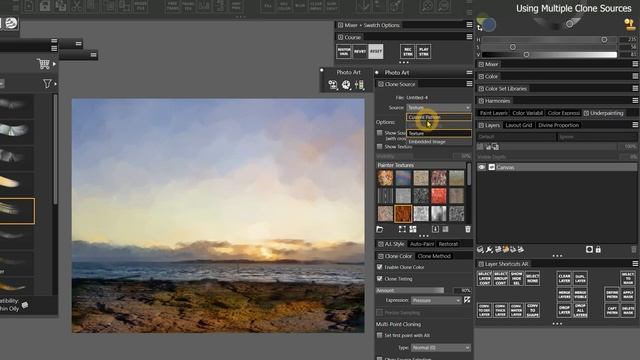Click Clone Source panel options menu icon
Screen dimensions: 640x360
click(x=469, y=84)
